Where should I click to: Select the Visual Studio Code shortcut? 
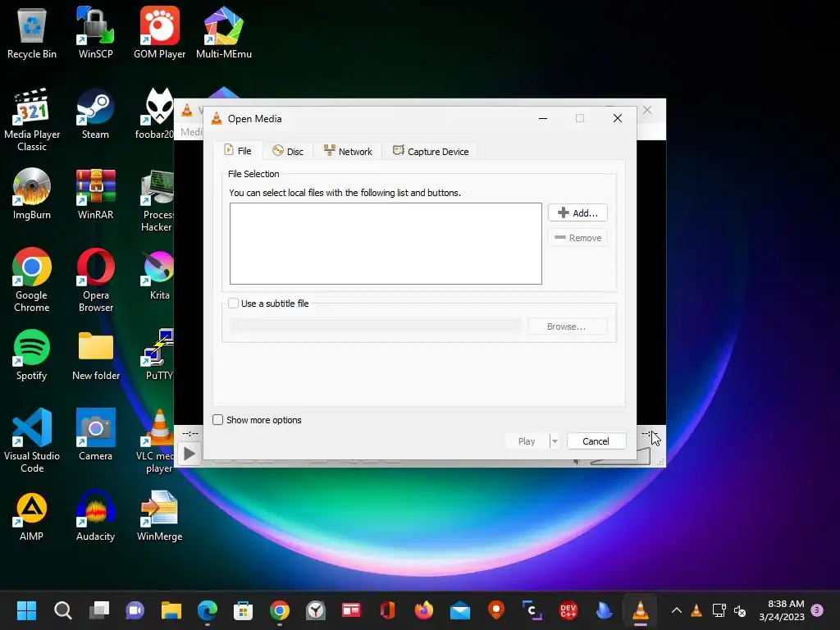click(32, 441)
